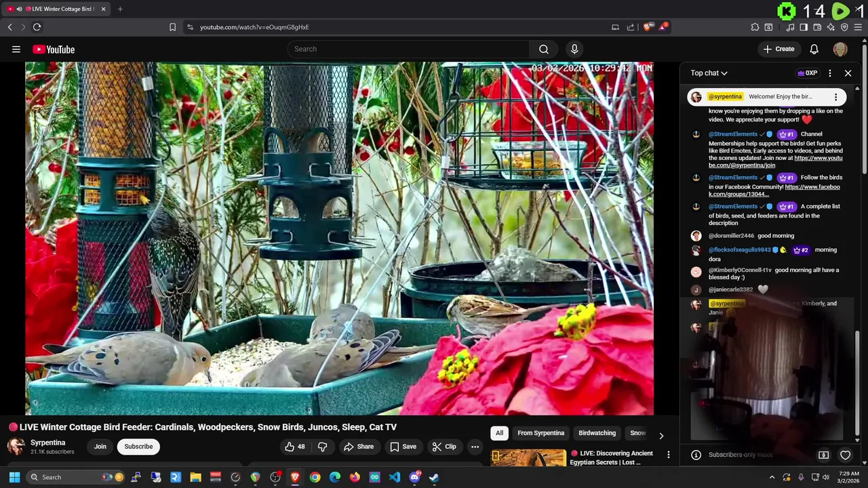Share this live stream
The image size is (868, 488).
click(359, 447)
